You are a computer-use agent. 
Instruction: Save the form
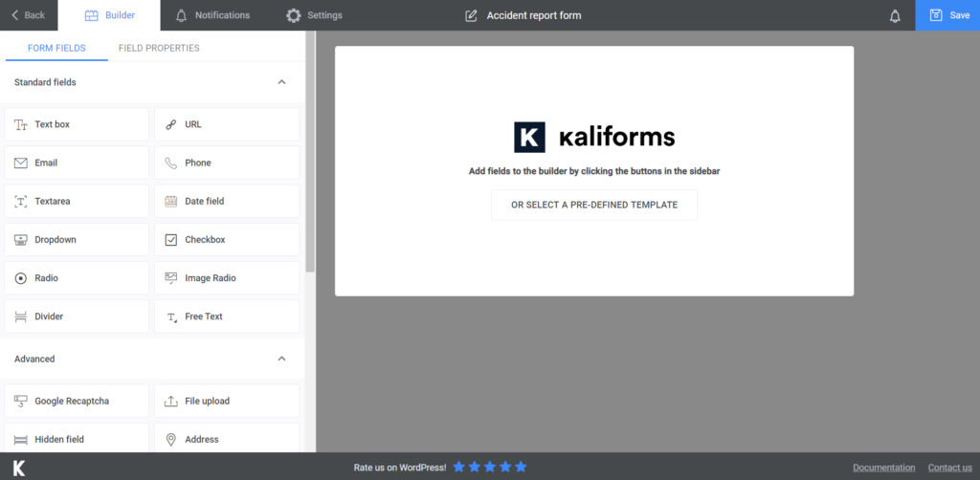947,15
